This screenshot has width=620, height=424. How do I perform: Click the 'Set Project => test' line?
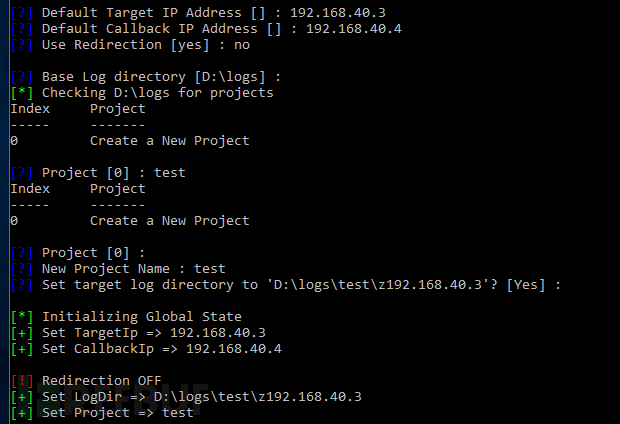(x=118, y=413)
